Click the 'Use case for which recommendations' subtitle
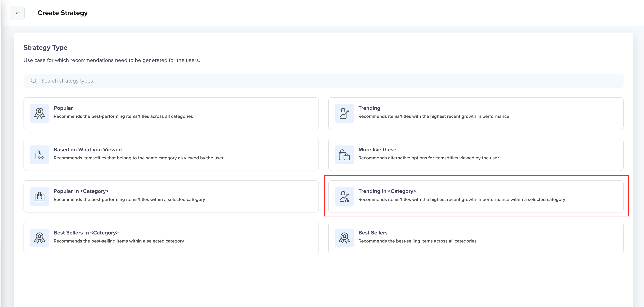Screen dimensions: 644x307 (112, 60)
